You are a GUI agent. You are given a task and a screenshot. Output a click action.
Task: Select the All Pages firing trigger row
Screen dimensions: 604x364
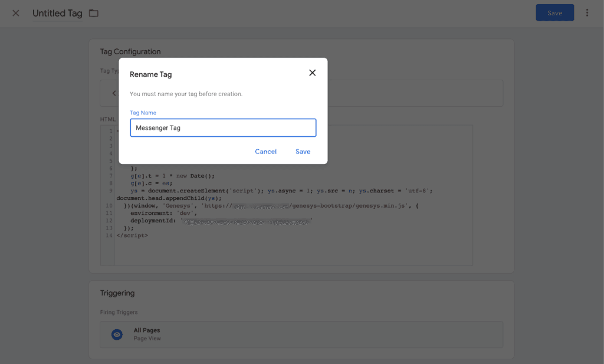click(x=301, y=334)
